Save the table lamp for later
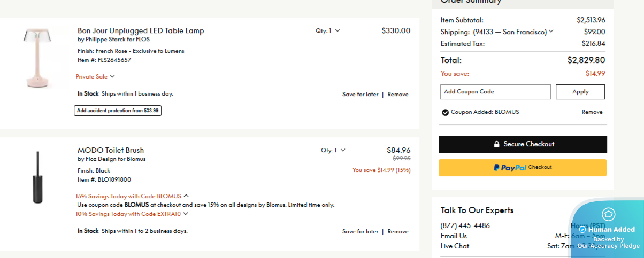The image size is (644, 258). coord(360,95)
